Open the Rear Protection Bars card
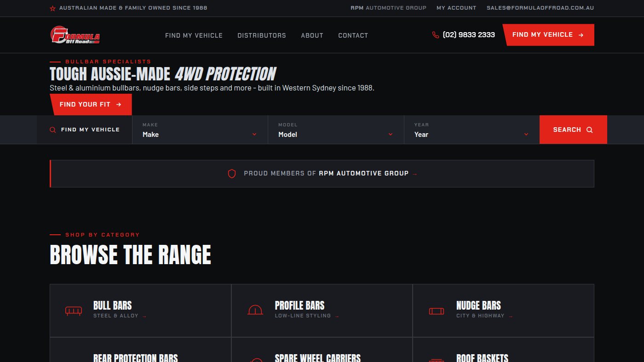 coord(140,350)
